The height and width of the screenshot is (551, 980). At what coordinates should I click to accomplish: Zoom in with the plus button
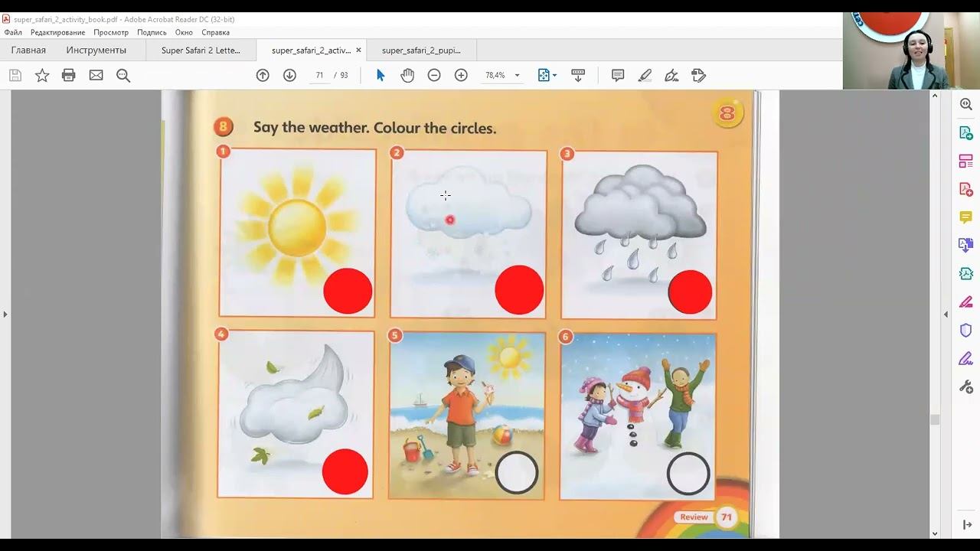pos(461,75)
